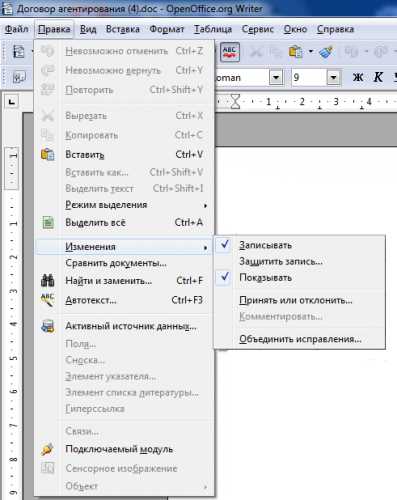Open the Файл menu
397x500 pixels.
[x=16, y=29]
